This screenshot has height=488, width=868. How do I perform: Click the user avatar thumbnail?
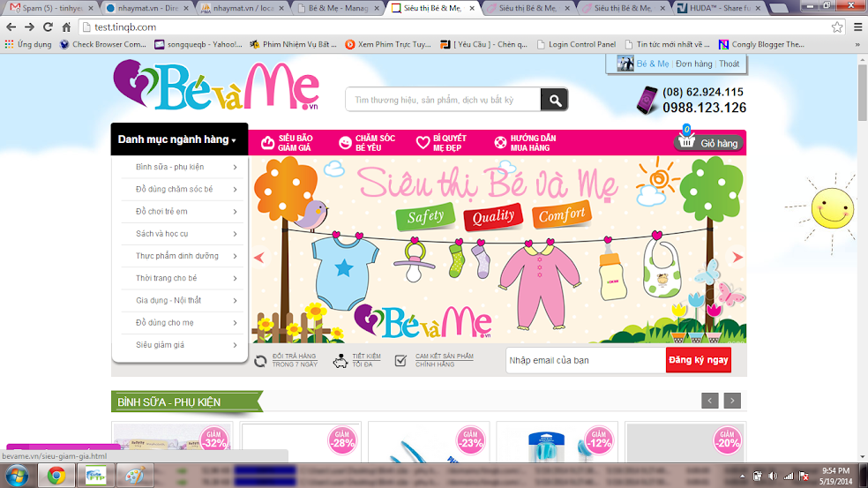(625, 64)
